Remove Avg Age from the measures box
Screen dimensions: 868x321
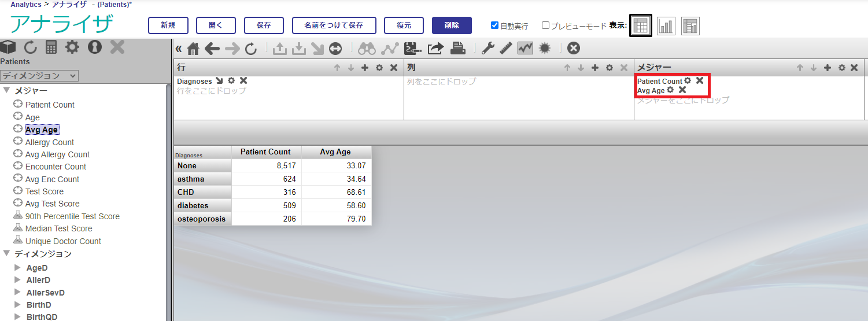682,90
